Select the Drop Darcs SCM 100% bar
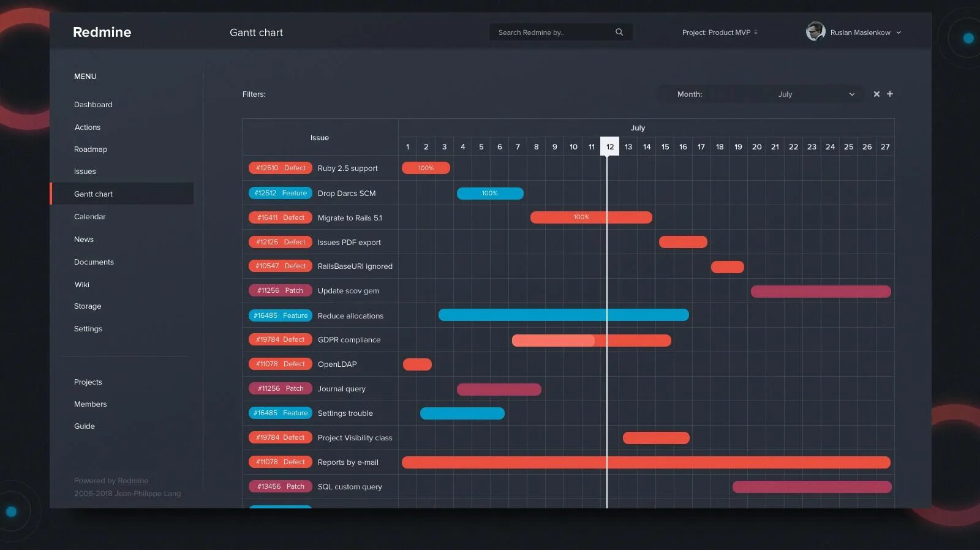The image size is (980, 550). (490, 194)
